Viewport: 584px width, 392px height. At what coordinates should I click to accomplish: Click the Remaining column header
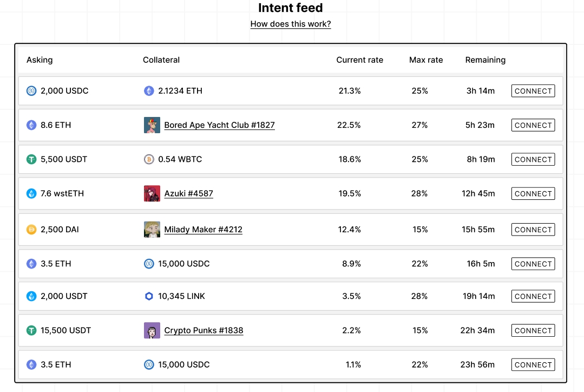(x=485, y=60)
